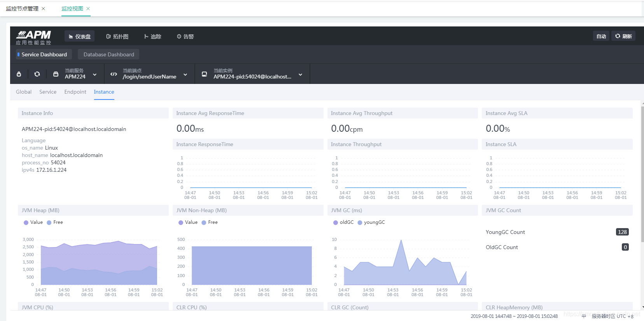The width and height of the screenshot is (644, 321).
Task: Click the lock icon in toolbar
Action: tap(19, 74)
